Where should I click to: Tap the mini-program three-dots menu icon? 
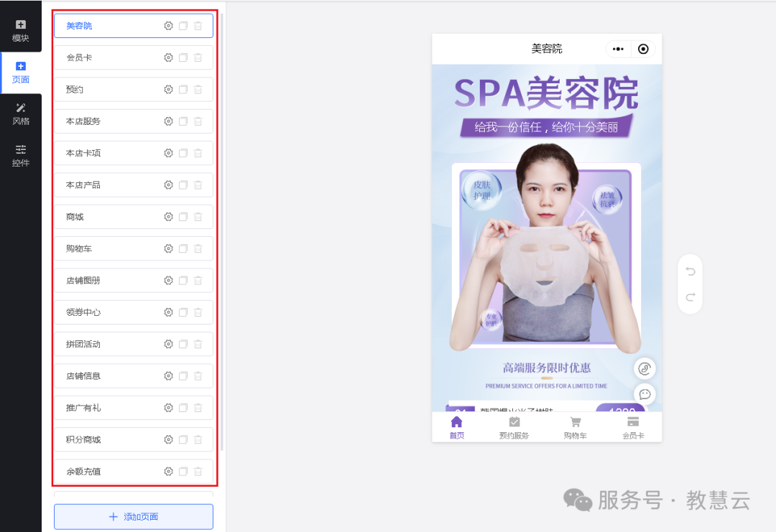coord(618,49)
